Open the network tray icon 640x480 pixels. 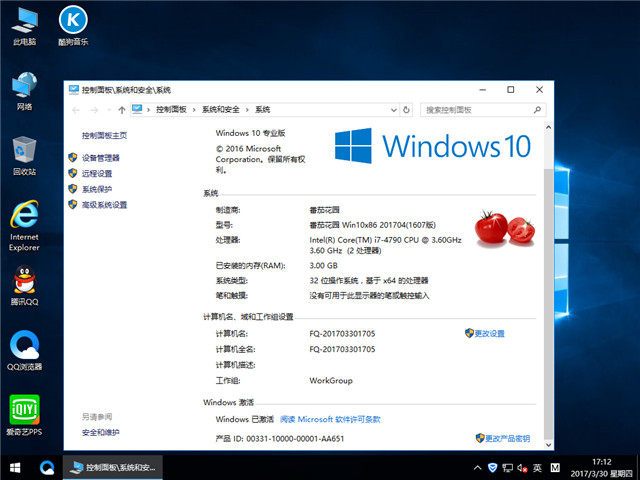507,468
